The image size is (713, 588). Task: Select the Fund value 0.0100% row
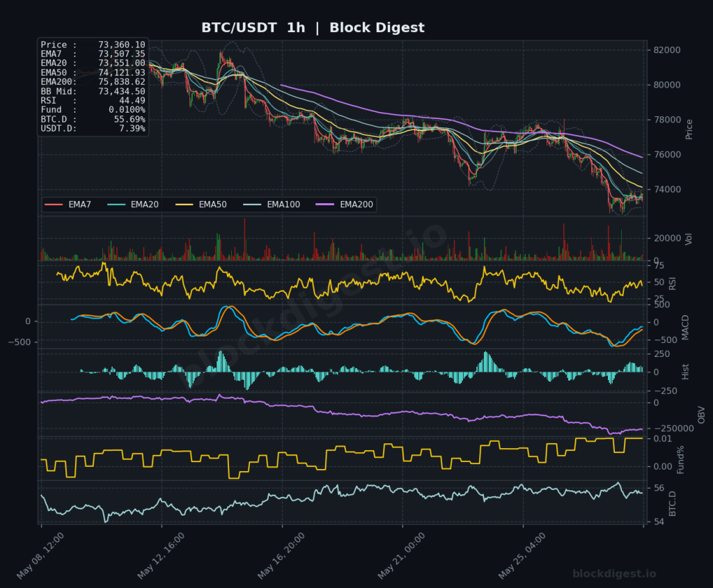(93, 110)
